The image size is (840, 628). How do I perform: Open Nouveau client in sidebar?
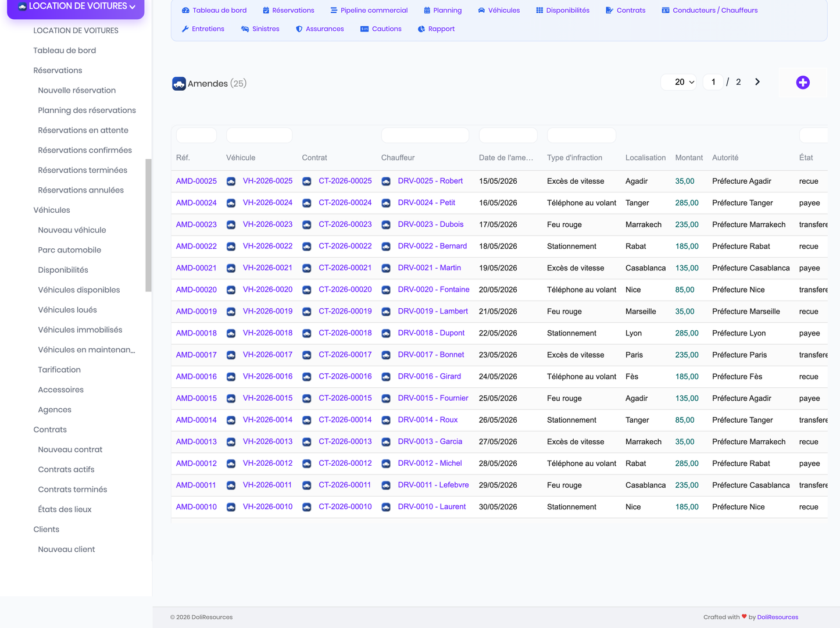[x=66, y=549]
